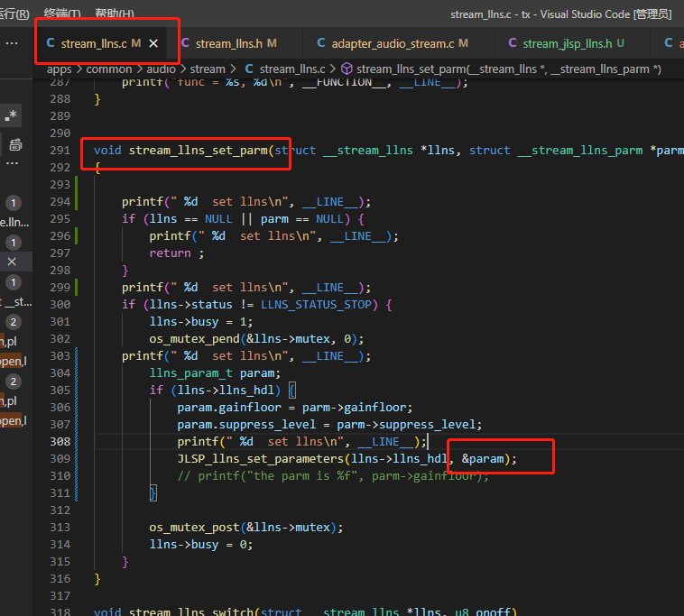
Task: Open the stream_jlsp_llns.h tab
Action: click(x=567, y=43)
